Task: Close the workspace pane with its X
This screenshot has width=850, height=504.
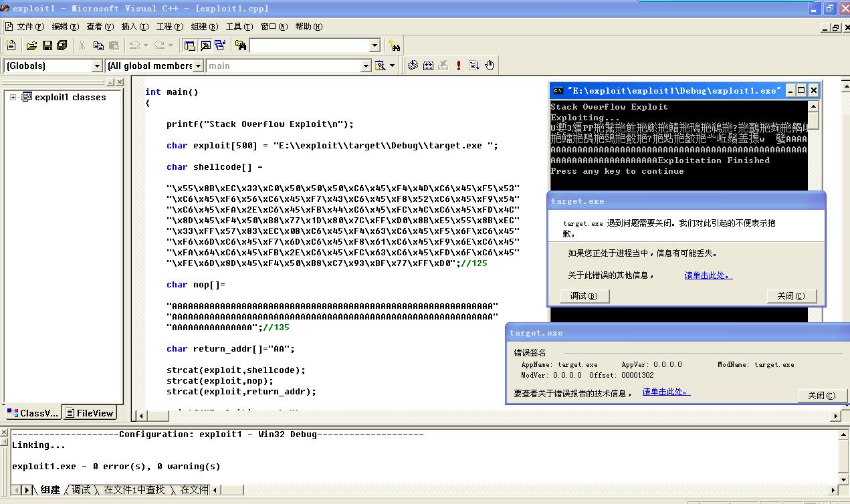Action: click(x=120, y=82)
